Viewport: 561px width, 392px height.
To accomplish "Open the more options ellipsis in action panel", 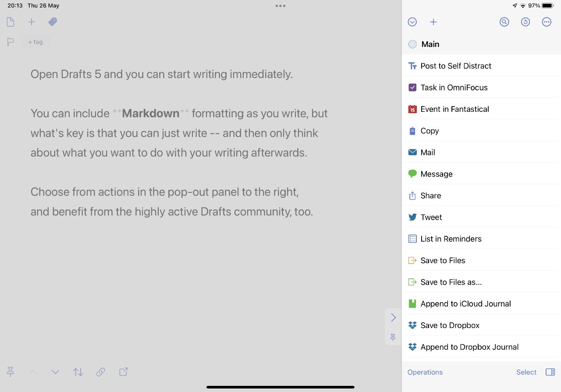I will coord(547,22).
